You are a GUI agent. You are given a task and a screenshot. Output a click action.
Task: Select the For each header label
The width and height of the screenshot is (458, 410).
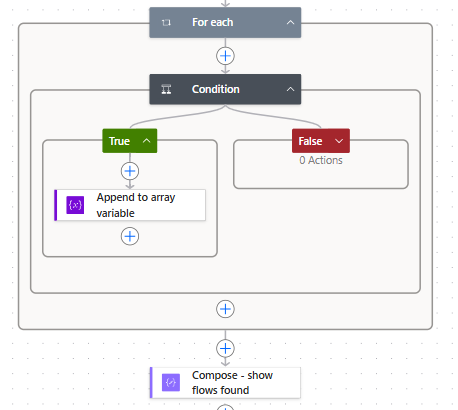[212, 22]
